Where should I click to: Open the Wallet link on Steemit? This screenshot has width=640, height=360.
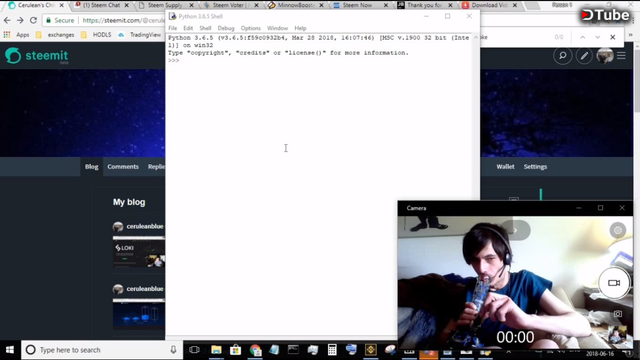tap(505, 167)
